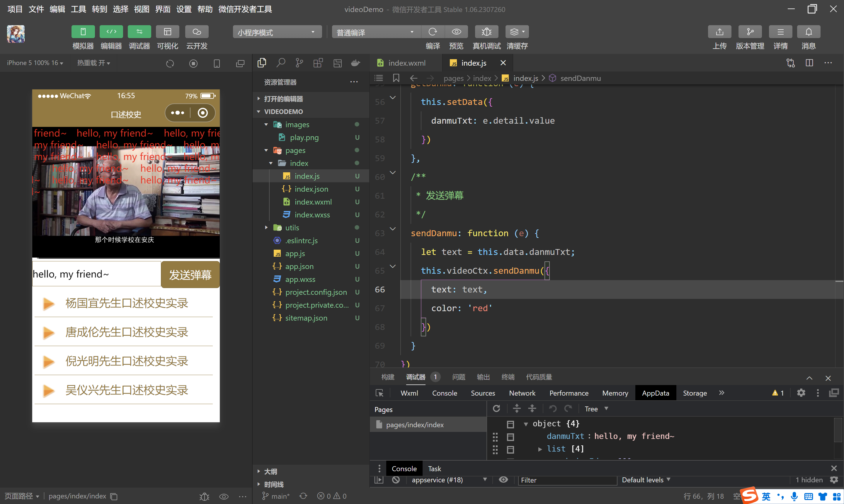Click the compile refresh icon
Viewport: 844px width, 504px height.
coord(432,32)
